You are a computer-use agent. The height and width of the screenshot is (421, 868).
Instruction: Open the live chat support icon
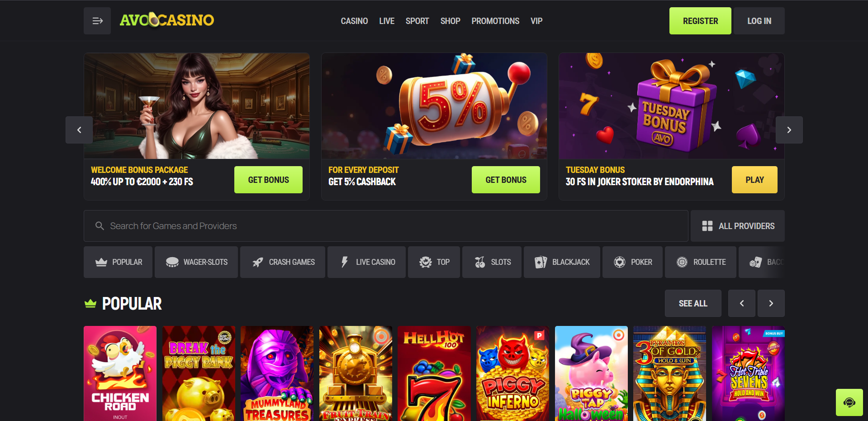tap(849, 402)
